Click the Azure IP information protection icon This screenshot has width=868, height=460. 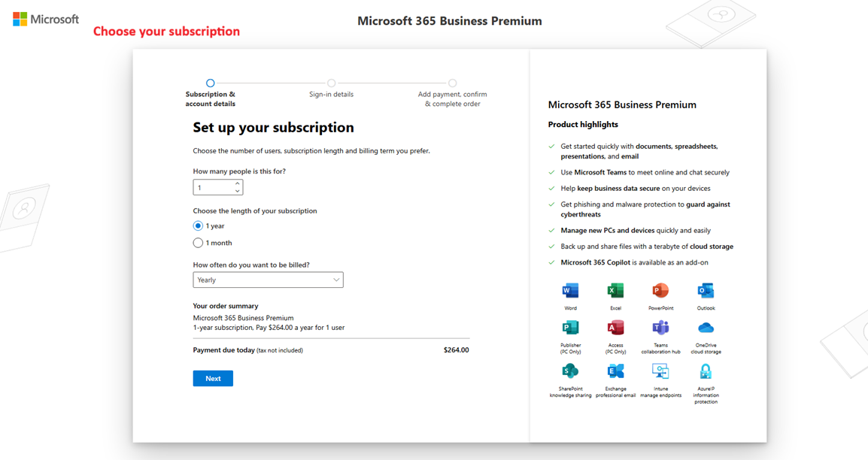coord(706,371)
